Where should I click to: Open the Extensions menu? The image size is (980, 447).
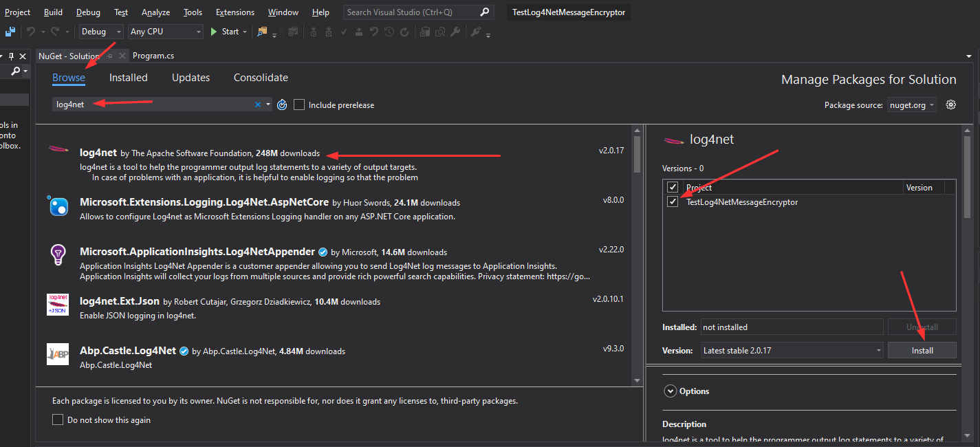(235, 12)
